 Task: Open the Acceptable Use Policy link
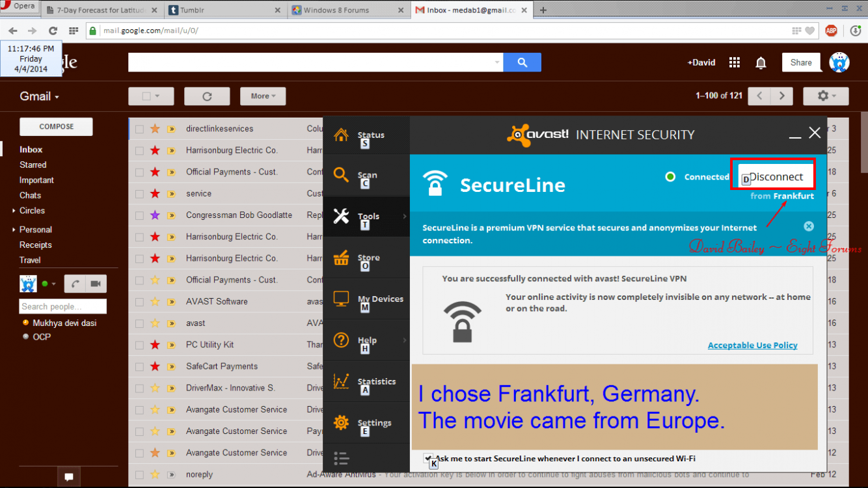[x=752, y=346]
